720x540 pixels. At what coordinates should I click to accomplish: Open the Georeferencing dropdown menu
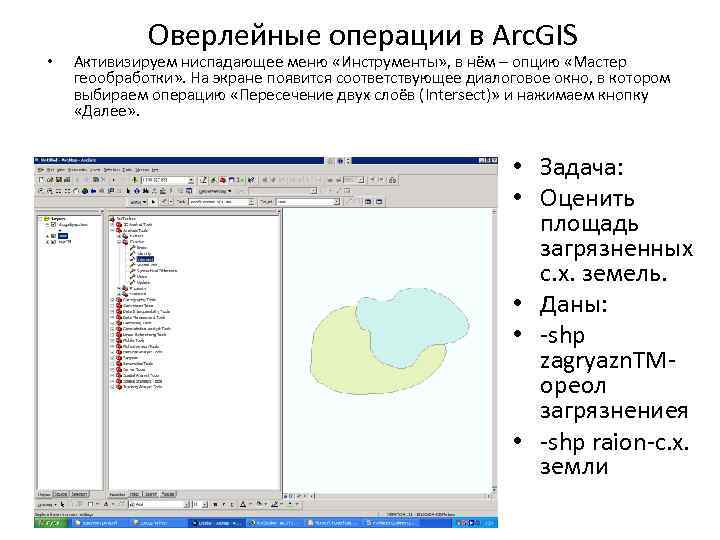click(215, 191)
